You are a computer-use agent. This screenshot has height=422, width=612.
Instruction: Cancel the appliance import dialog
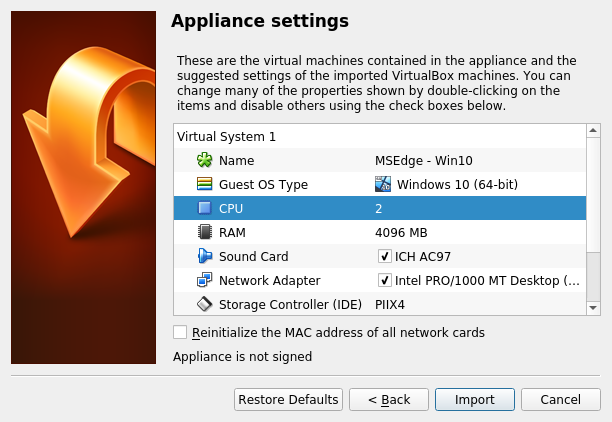(560, 399)
